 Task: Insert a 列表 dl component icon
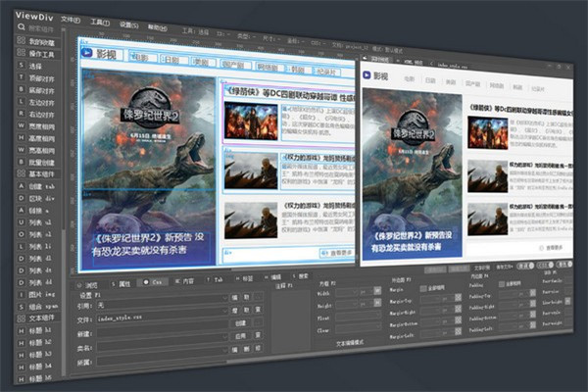tap(21, 259)
